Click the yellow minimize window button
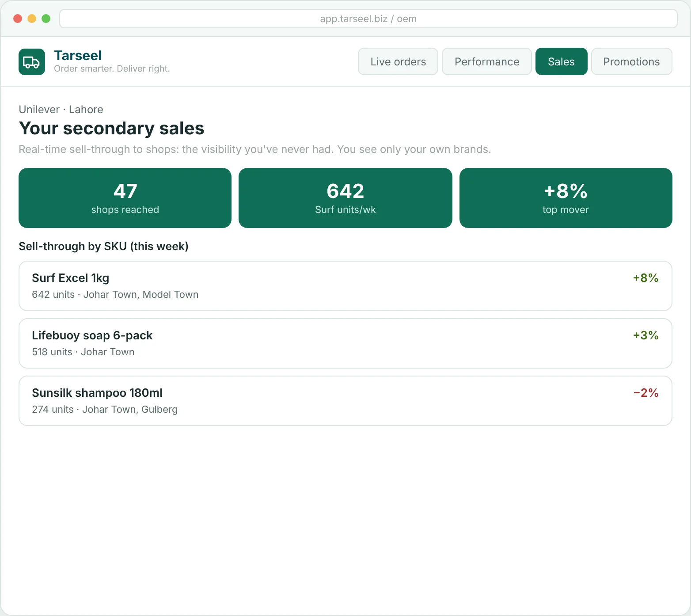Viewport: 691px width, 616px height. coord(32,19)
